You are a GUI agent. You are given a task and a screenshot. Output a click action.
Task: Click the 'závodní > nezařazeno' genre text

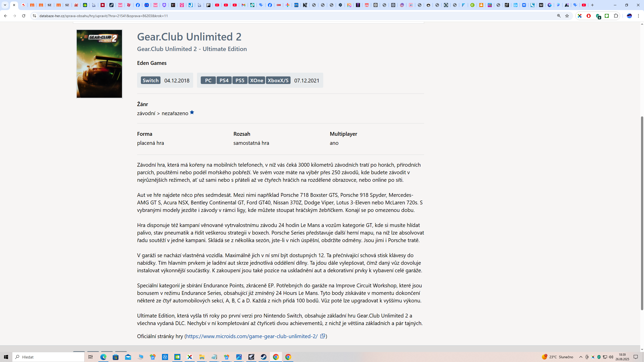[163, 113]
